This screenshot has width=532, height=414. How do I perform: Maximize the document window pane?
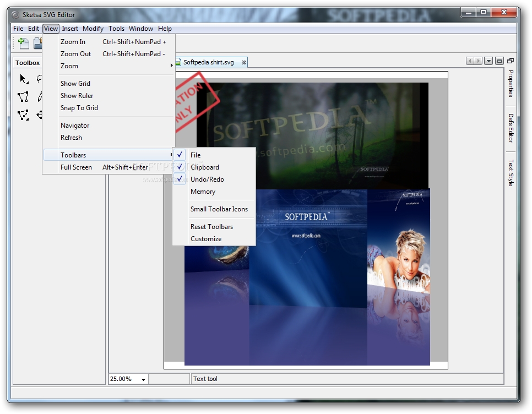499,61
